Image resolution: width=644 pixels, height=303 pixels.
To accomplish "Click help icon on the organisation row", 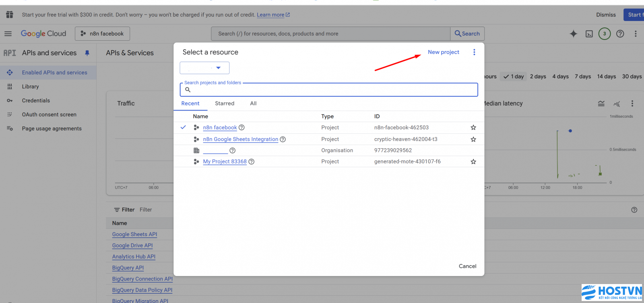I will 232,150.
